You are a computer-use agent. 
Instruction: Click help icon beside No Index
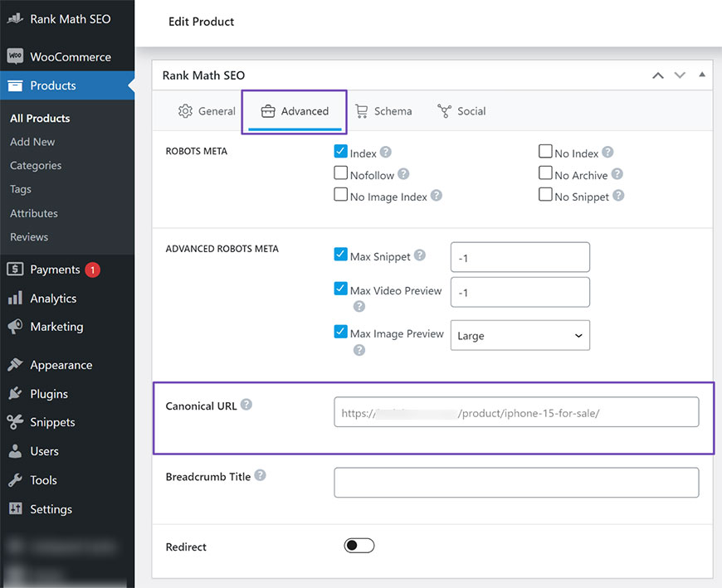tap(607, 152)
